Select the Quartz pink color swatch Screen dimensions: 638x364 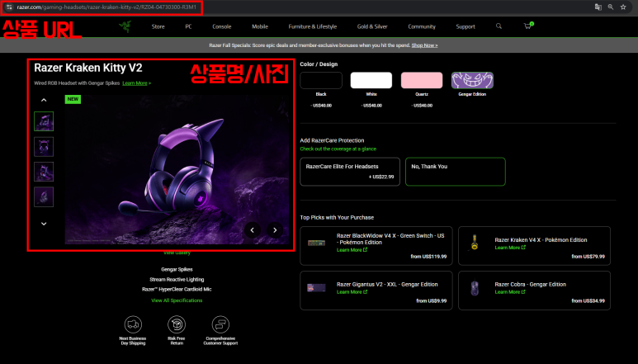click(422, 80)
